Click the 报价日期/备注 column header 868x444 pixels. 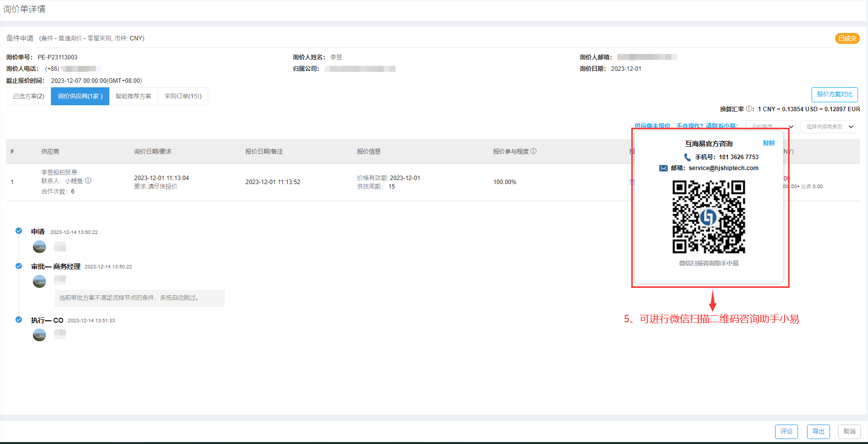pyautogui.click(x=264, y=152)
